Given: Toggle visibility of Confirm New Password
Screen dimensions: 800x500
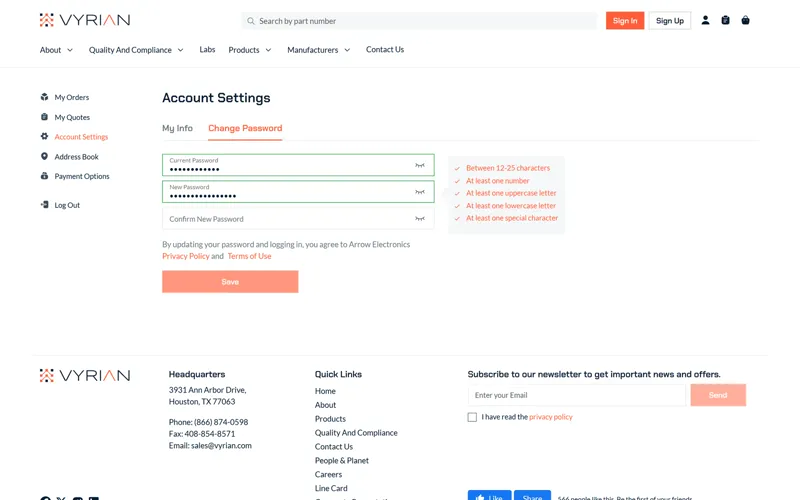Looking at the screenshot, I should pyautogui.click(x=419, y=219).
